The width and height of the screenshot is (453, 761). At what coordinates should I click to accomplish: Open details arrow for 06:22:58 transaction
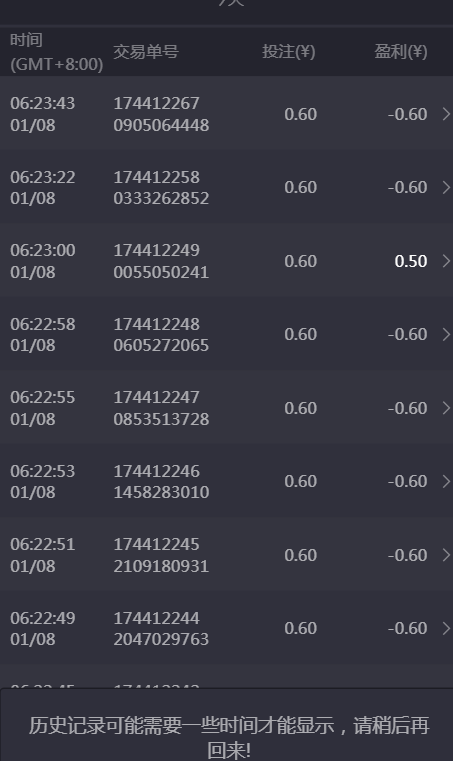[446, 334]
